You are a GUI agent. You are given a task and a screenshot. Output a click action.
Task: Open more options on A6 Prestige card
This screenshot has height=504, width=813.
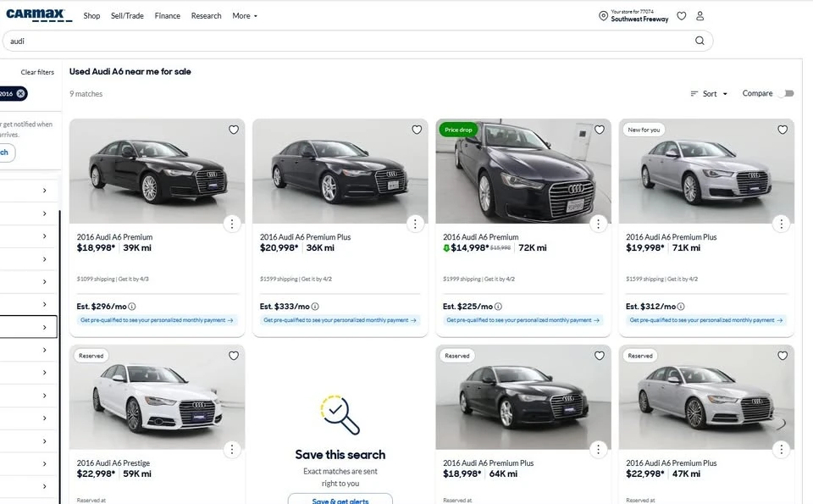coord(232,450)
